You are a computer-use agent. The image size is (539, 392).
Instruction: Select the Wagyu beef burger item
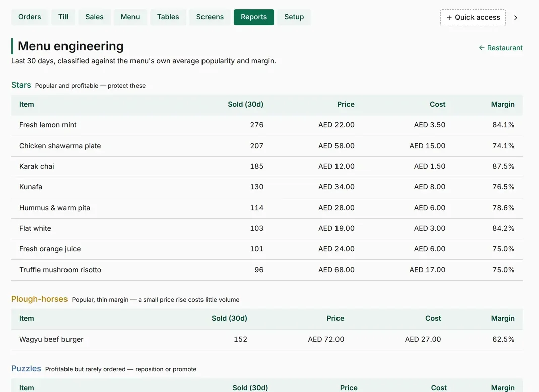(x=51, y=339)
